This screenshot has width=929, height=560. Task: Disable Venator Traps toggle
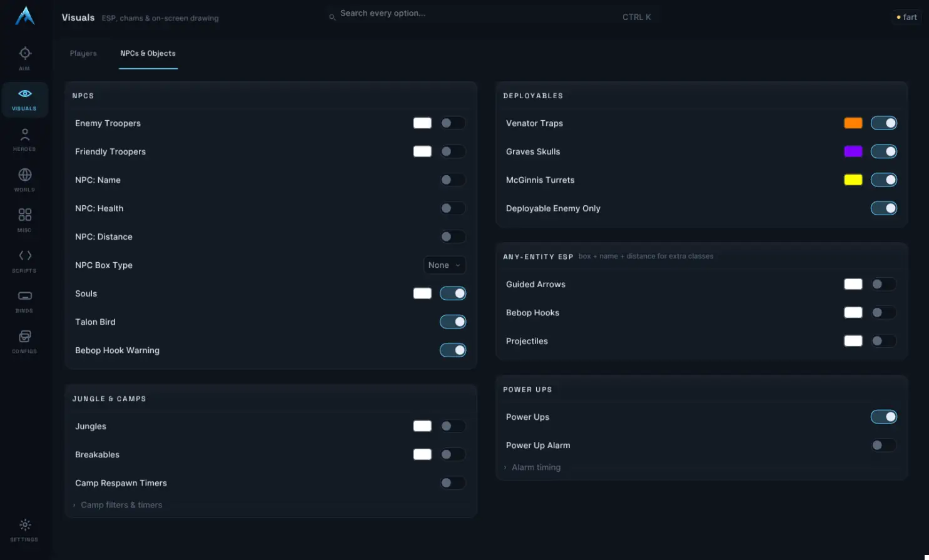point(884,123)
